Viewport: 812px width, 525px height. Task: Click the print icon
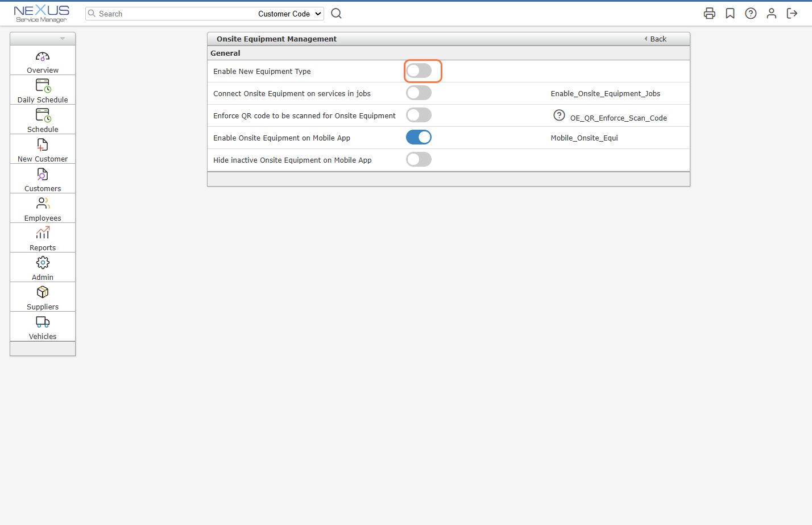[x=710, y=14]
